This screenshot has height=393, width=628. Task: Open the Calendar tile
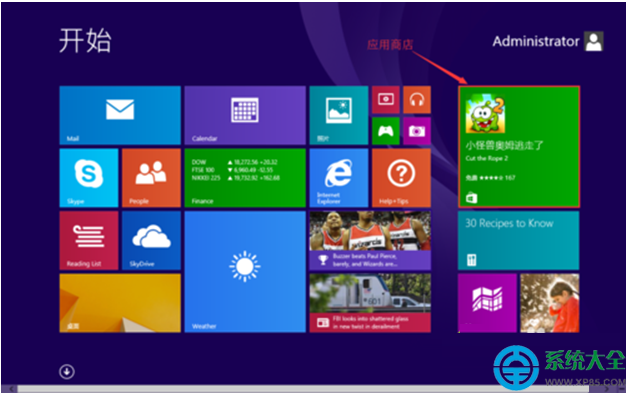[245, 115]
